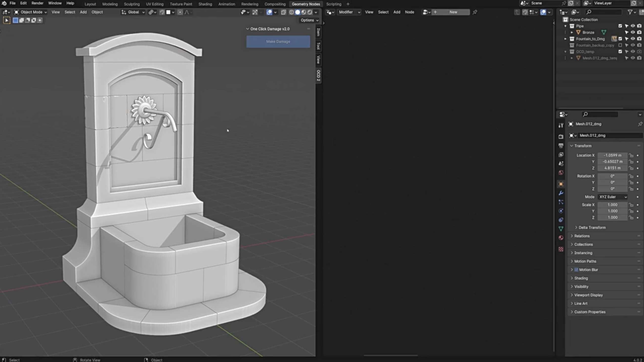The height and width of the screenshot is (362, 644).
Task: Click the Location X value field
Action: pos(612,155)
